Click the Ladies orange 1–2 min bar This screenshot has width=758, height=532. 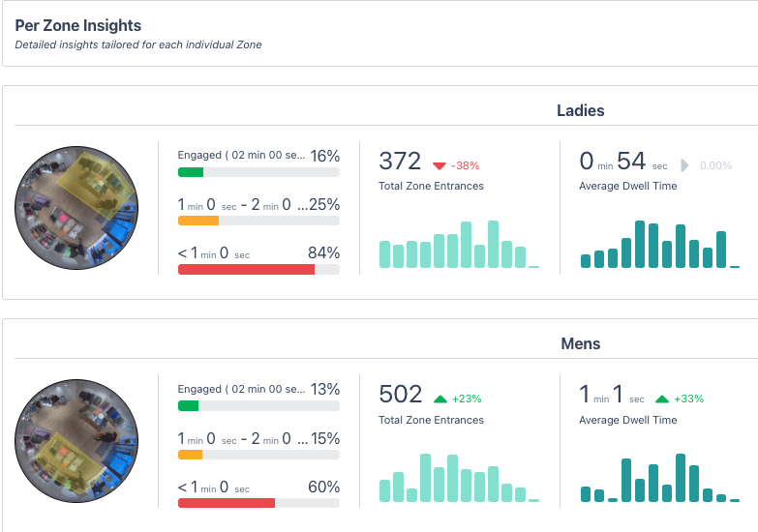(258, 221)
